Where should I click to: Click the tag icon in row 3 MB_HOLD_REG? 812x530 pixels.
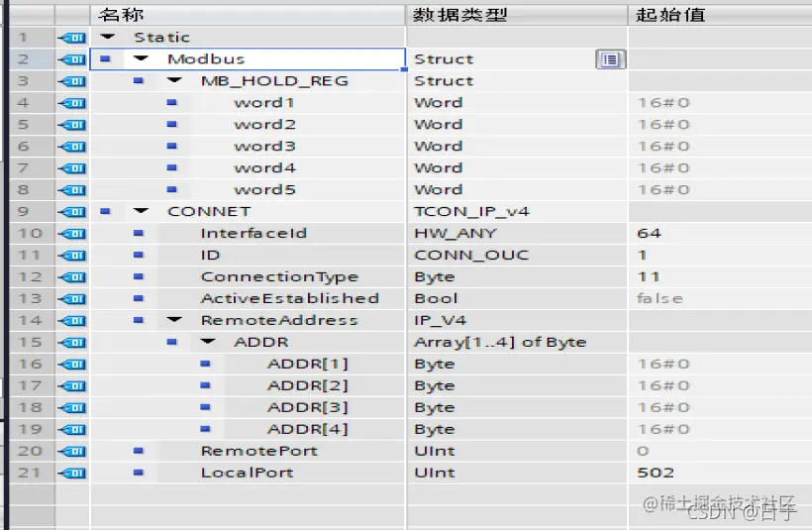click(72, 81)
